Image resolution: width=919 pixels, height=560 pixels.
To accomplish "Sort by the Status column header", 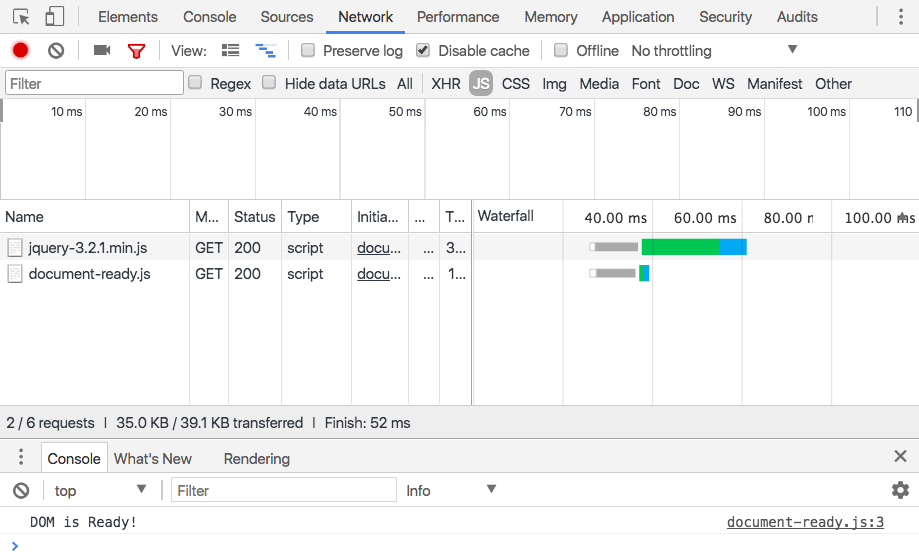I will click(254, 217).
